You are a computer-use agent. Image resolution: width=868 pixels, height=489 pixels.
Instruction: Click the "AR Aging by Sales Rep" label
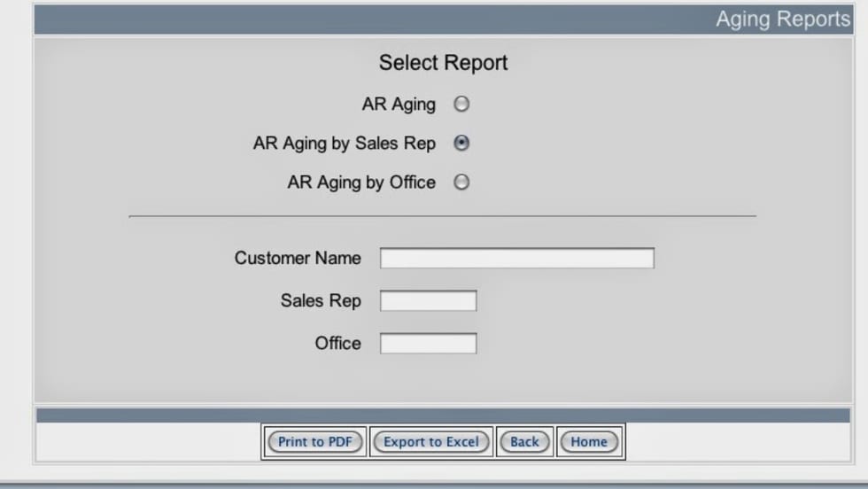[x=344, y=144]
